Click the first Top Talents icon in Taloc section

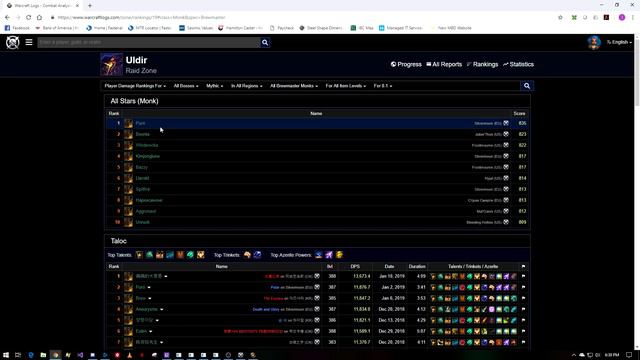point(139,255)
